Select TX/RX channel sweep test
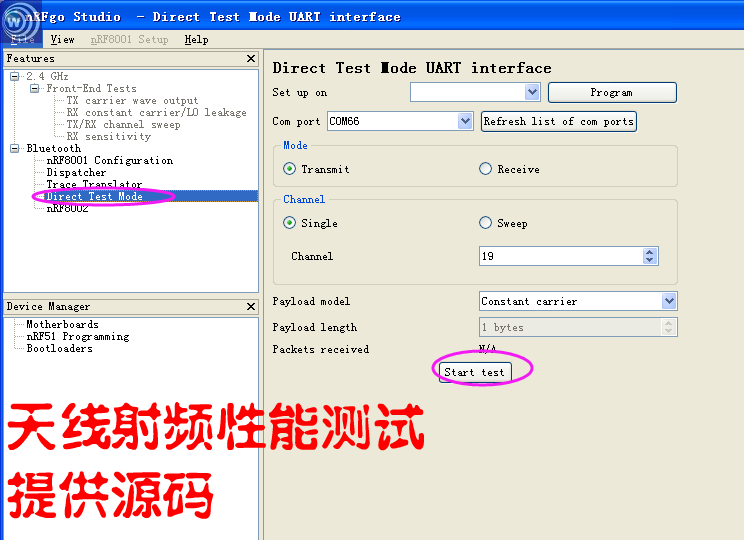The width and height of the screenshot is (744, 540). click(x=123, y=125)
